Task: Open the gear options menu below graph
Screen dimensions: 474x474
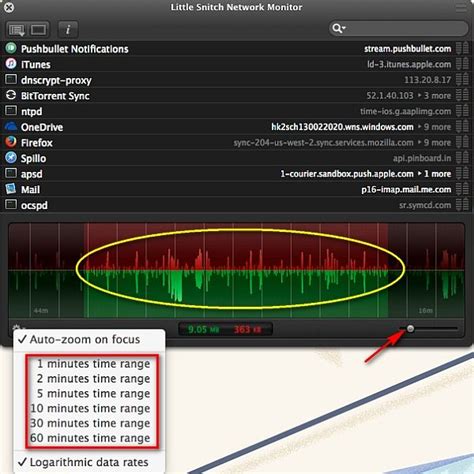Action: click(x=17, y=328)
